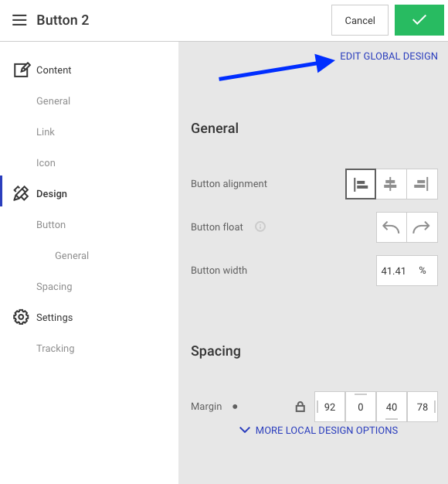Edit the left margin value 92
The height and width of the screenshot is (484, 448).
coord(330,407)
